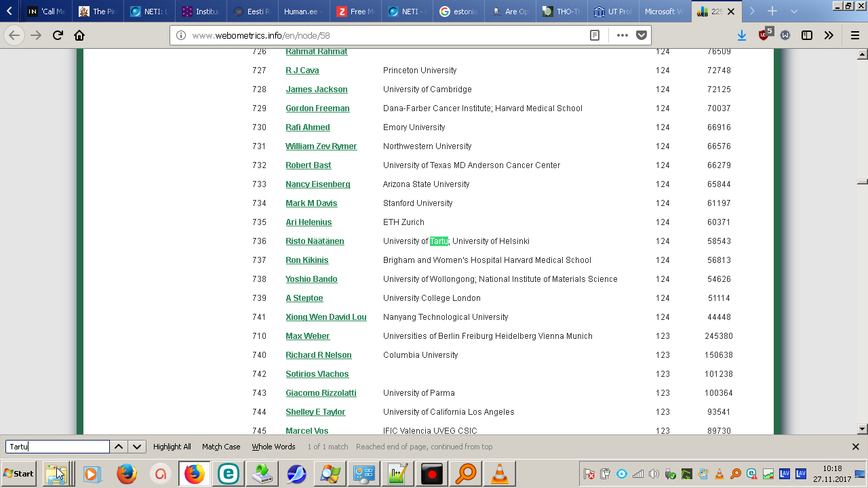Viewport: 868px width, 488px height.
Task: Open Giacomo Rizzolatti's profile link
Action: pos(321,393)
